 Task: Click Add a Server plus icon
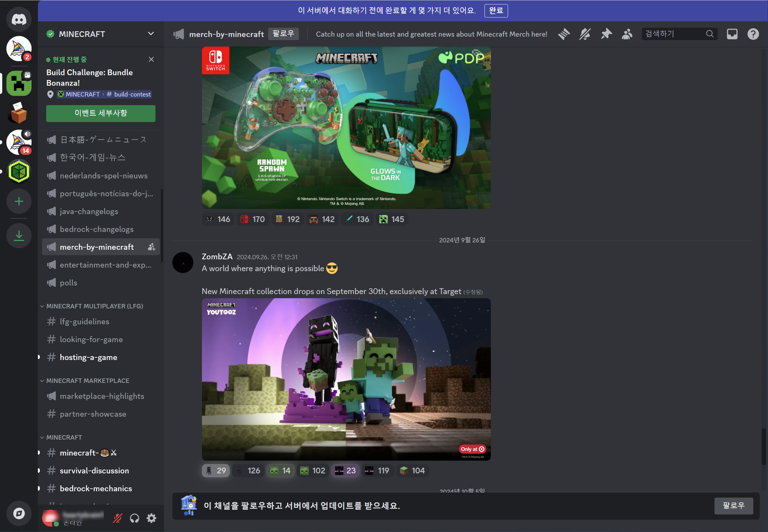(19, 201)
